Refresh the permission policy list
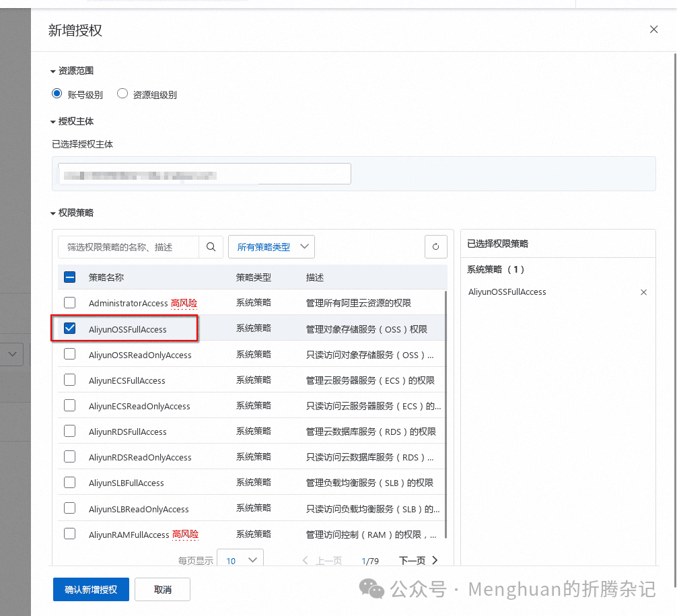 [x=435, y=246]
